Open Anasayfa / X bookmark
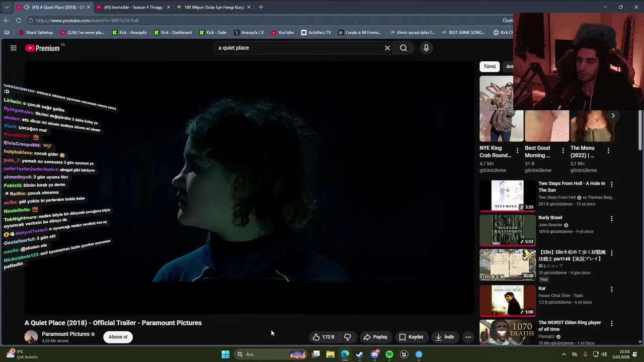The width and height of the screenshot is (644, 362). [249, 32]
